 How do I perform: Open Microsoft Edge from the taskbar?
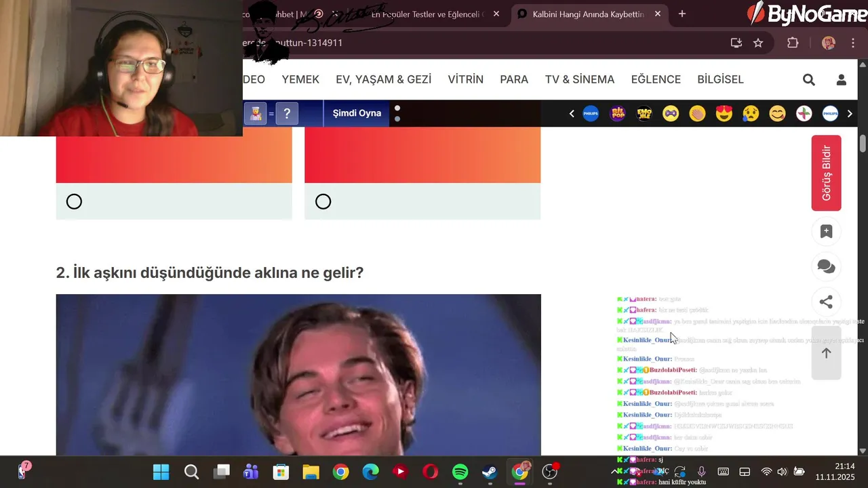tap(370, 472)
